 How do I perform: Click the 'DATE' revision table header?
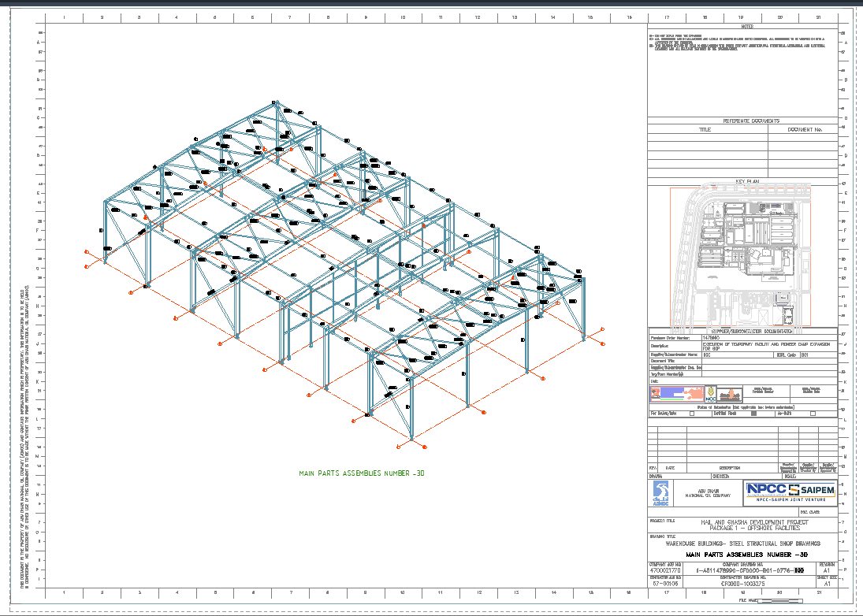tap(670, 468)
